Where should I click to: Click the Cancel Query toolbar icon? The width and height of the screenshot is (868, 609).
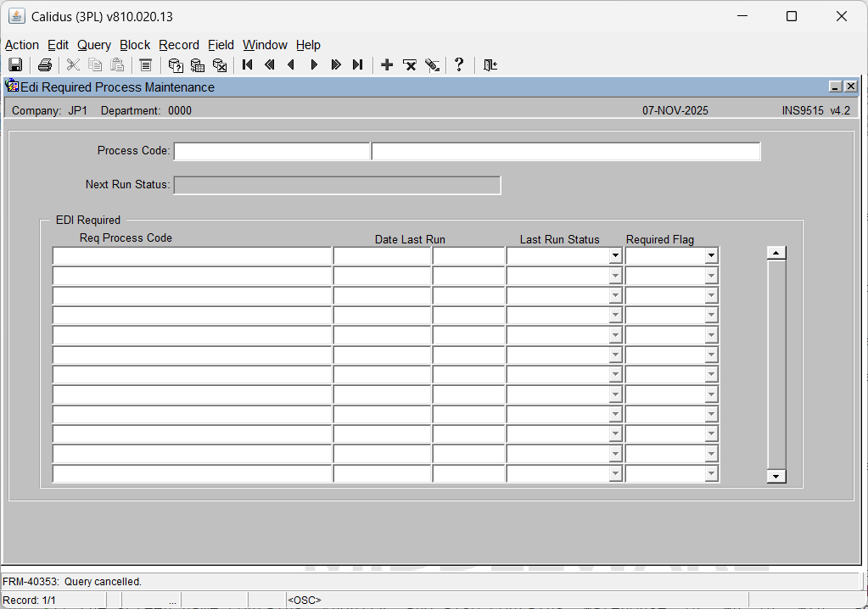click(x=220, y=65)
